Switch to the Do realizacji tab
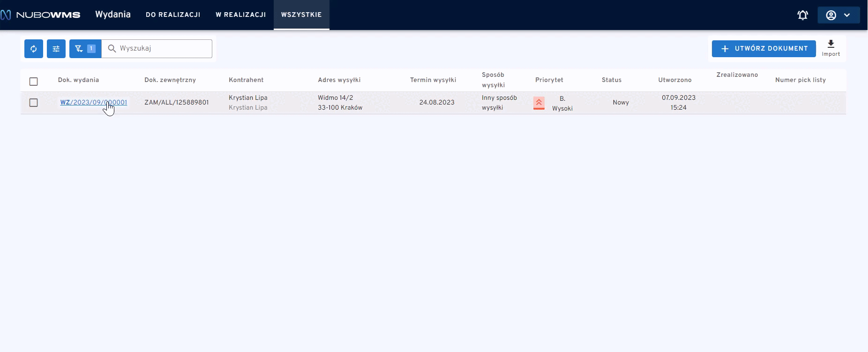 173,15
